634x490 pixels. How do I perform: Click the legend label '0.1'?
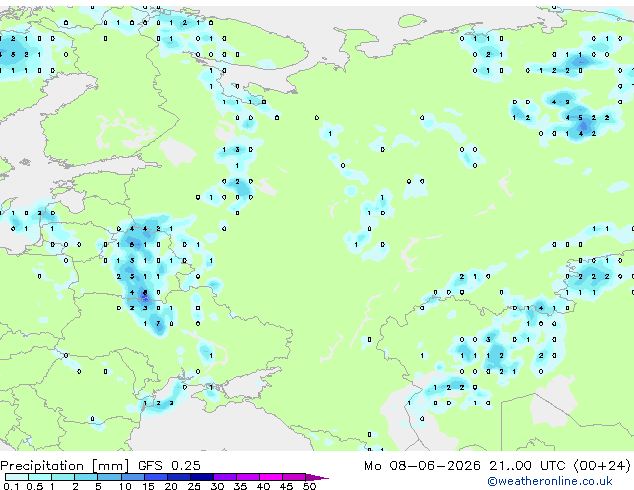tap(11, 486)
